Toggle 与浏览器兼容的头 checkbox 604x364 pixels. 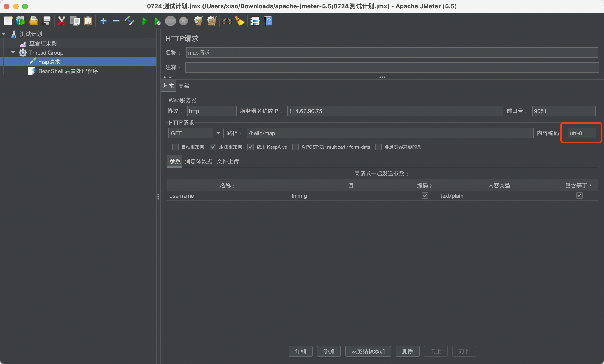(378, 147)
